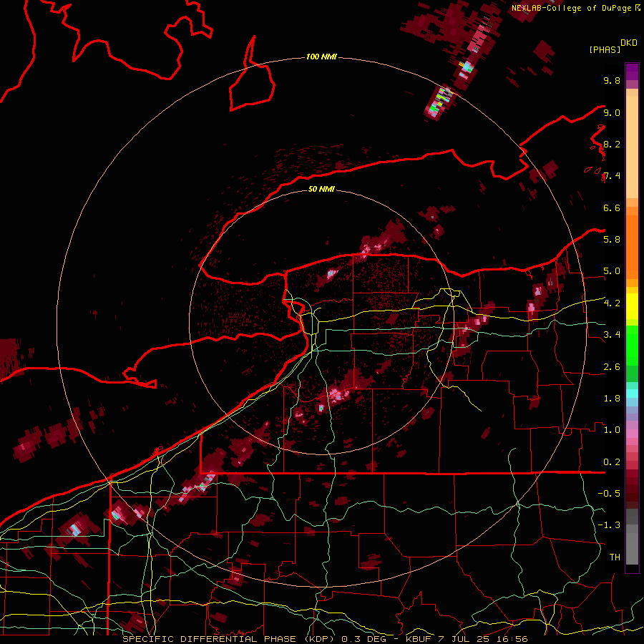
Task: Select the 5.8 scale value
Action: point(612,240)
